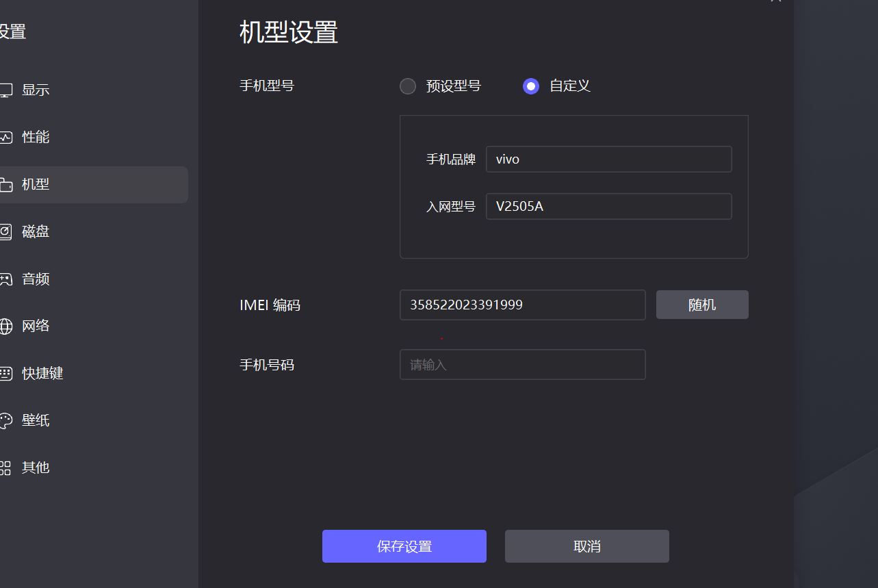This screenshot has height=588, width=878.
Task: Select the 预设型号 radio button
Action: click(x=408, y=86)
